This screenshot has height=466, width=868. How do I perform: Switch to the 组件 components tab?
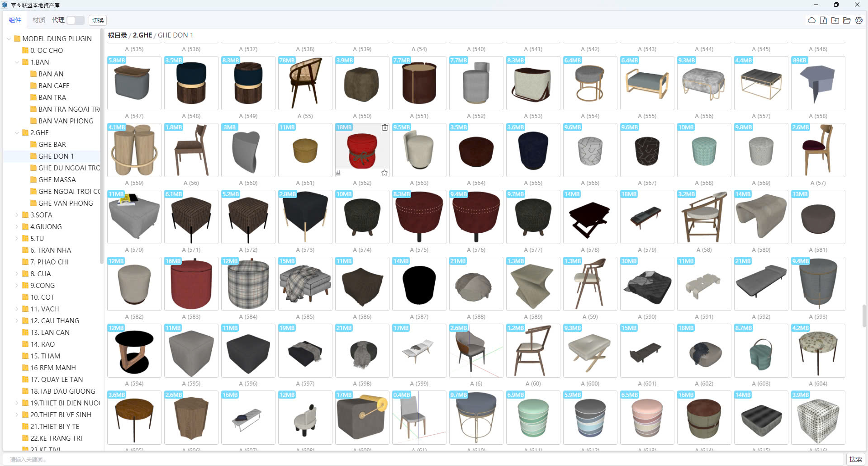(15, 20)
